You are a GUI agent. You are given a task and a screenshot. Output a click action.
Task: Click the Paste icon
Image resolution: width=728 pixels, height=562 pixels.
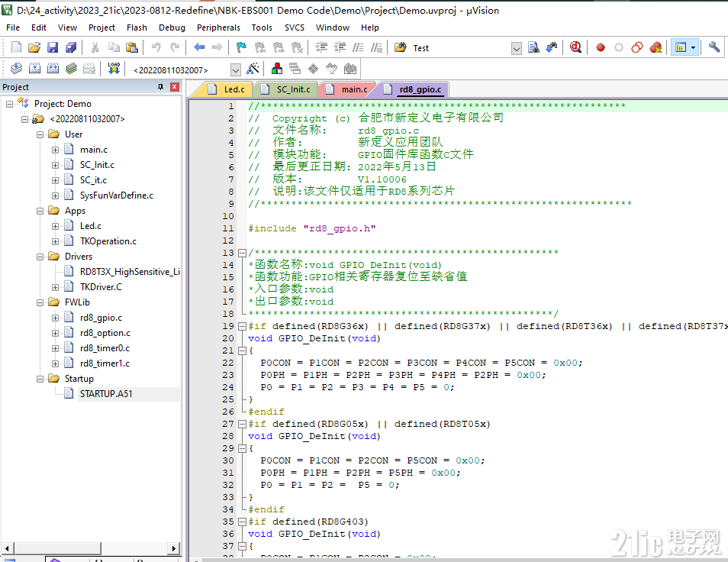click(132, 47)
